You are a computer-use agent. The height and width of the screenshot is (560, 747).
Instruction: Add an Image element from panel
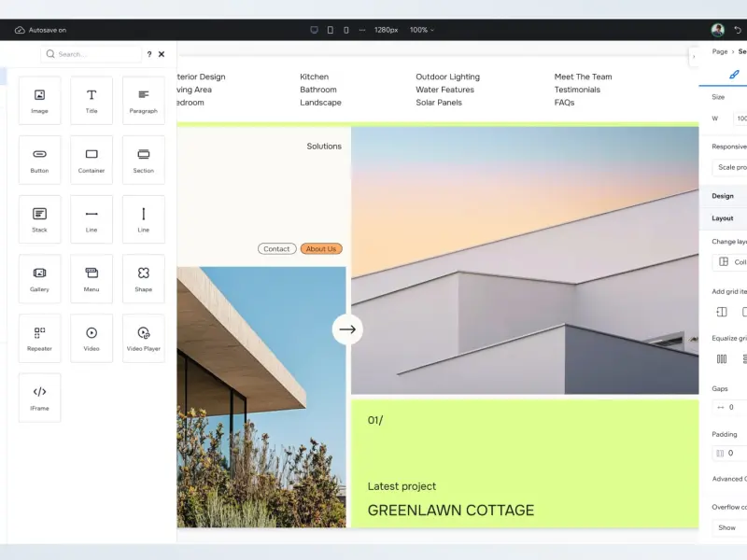click(39, 101)
